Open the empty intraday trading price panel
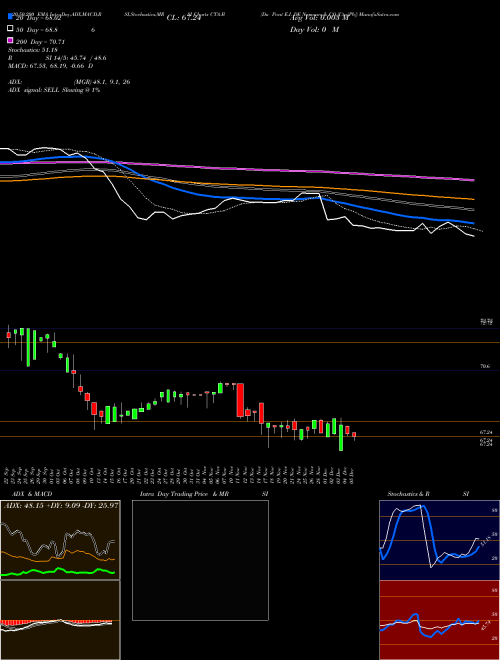The image size is (500, 660). coord(200,560)
